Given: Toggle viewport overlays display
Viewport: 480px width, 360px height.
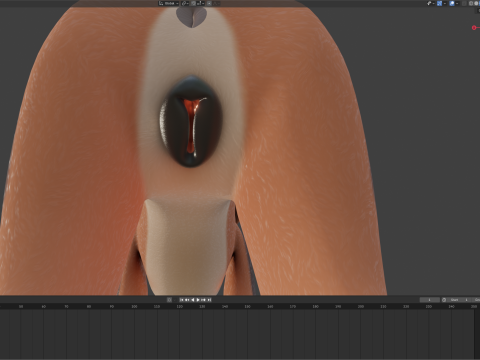Looking at the screenshot, I should tap(452, 3).
